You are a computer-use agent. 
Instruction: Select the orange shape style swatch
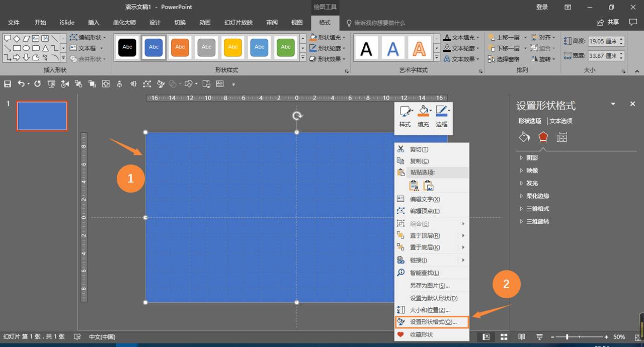point(180,47)
